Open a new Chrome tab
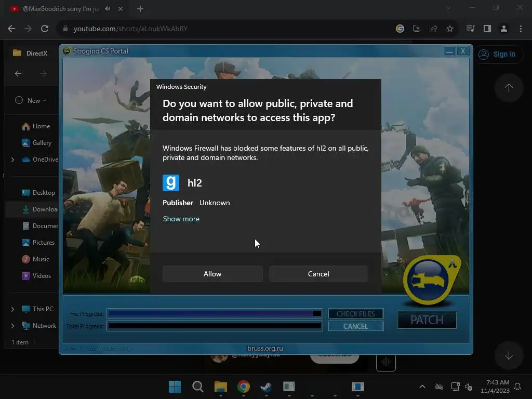The width and height of the screenshot is (532, 399). 140,9
